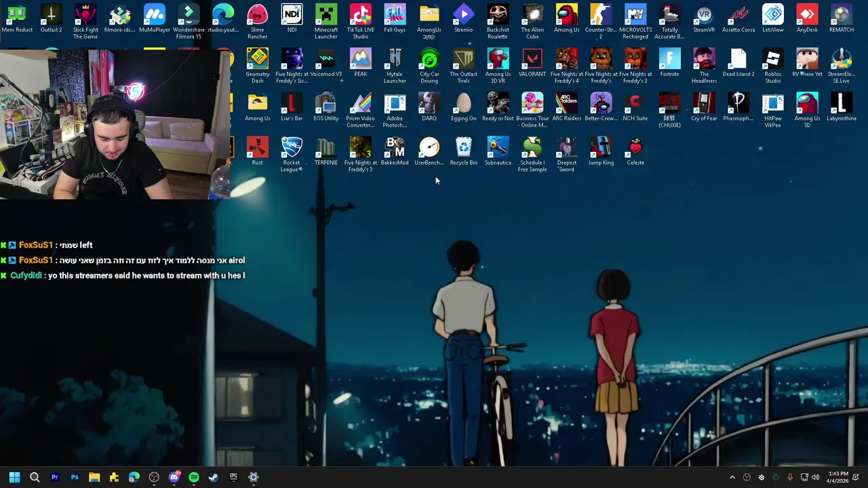Open Epic Games Launcher taskbar icon
The height and width of the screenshot is (488, 868).
click(234, 477)
